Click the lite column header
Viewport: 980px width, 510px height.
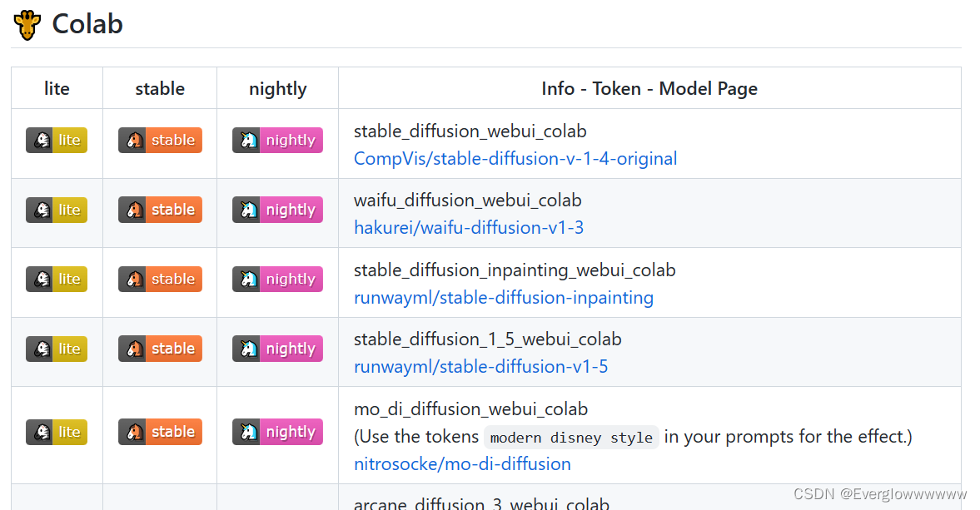57,89
